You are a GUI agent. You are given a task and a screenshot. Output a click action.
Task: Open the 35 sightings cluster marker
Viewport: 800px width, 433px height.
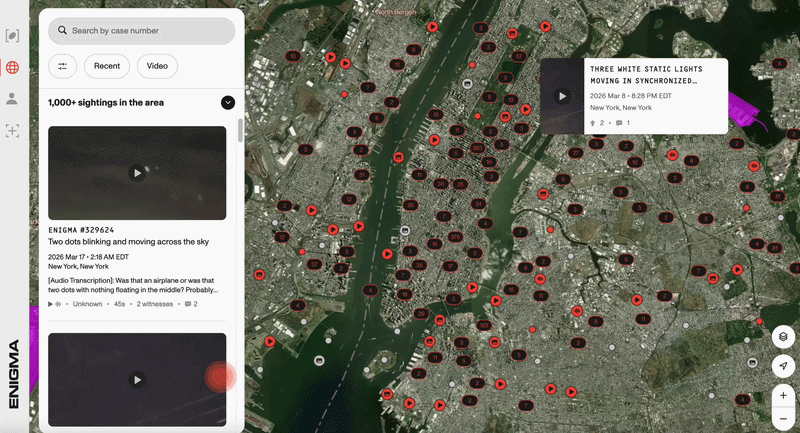(x=419, y=265)
